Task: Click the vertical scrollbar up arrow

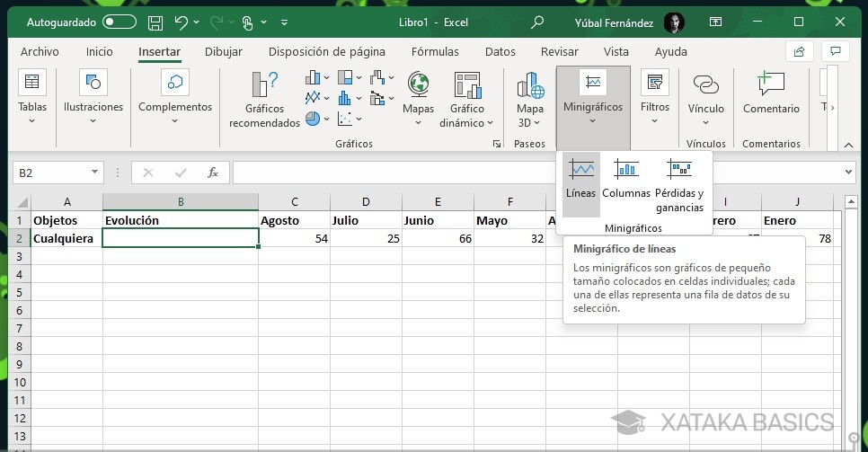Action: pos(852,201)
